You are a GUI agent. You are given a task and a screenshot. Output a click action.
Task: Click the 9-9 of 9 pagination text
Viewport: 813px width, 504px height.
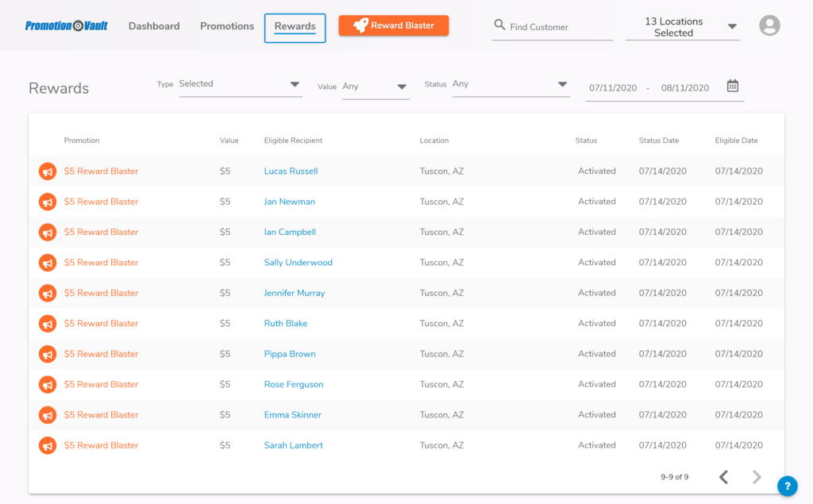tap(675, 477)
